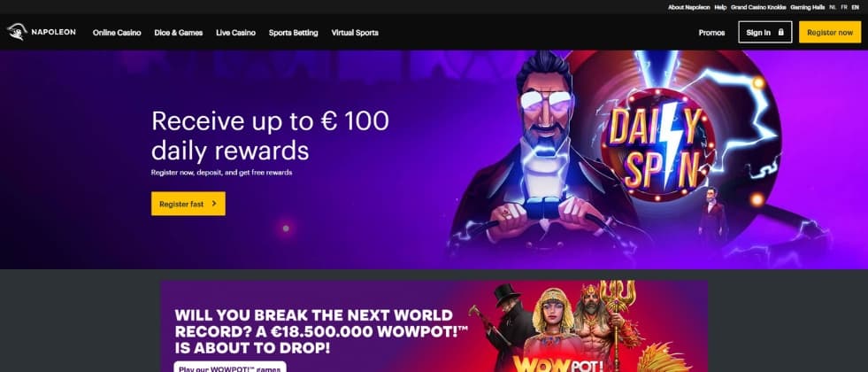Viewport: 868px width, 372px height.
Task: Open the Promos page
Action: 711,33
